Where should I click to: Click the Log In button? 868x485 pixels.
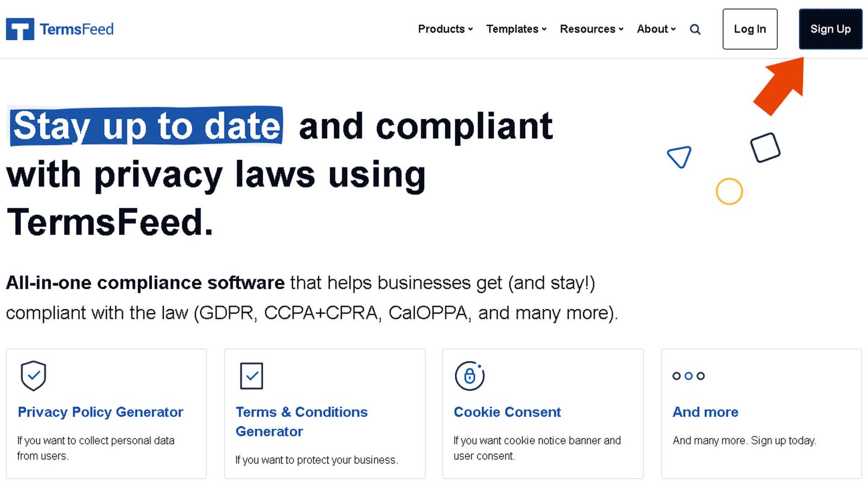point(750,29)
